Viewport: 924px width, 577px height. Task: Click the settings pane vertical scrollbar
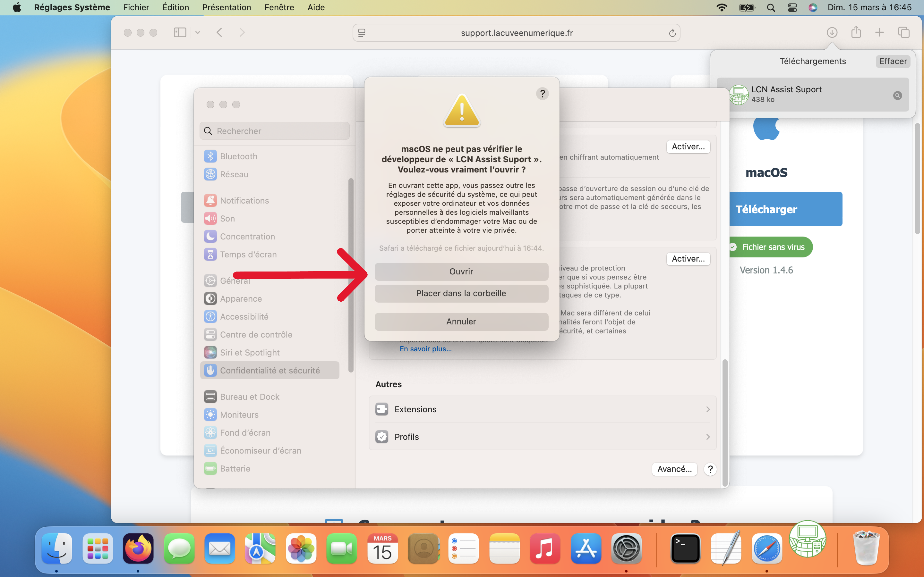[x=724, y=423]
